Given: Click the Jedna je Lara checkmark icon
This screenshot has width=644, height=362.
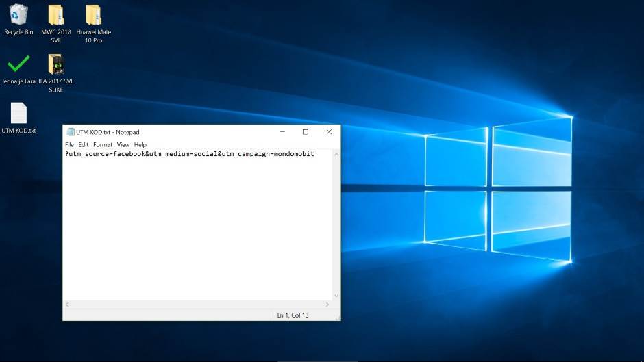Looking at the screenshot, I should pyautogui.click(x=18, y=64).
